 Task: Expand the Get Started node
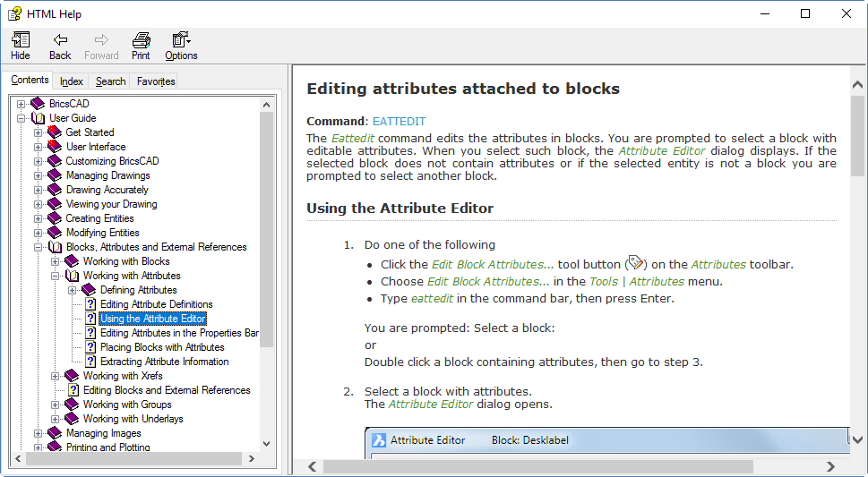point(39,132)
